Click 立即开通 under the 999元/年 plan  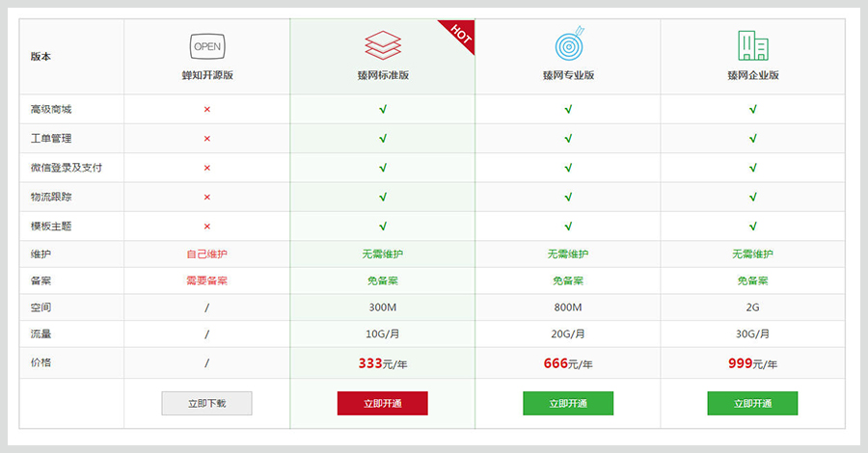[753, 403]
